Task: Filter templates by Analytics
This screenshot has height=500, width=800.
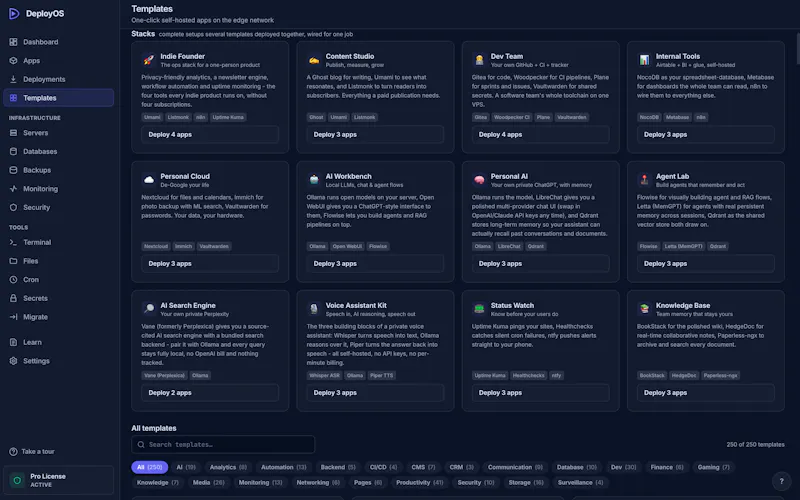Action: [228, 467]
